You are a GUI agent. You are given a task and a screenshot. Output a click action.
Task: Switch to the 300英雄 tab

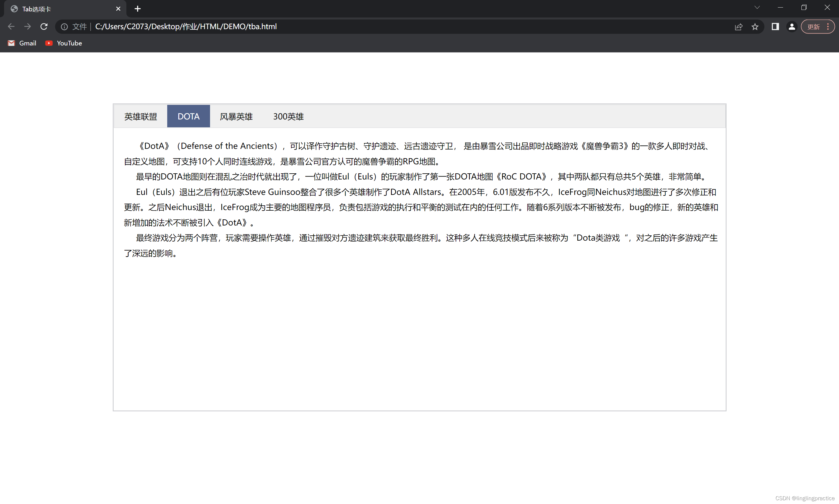pos(288,117)
